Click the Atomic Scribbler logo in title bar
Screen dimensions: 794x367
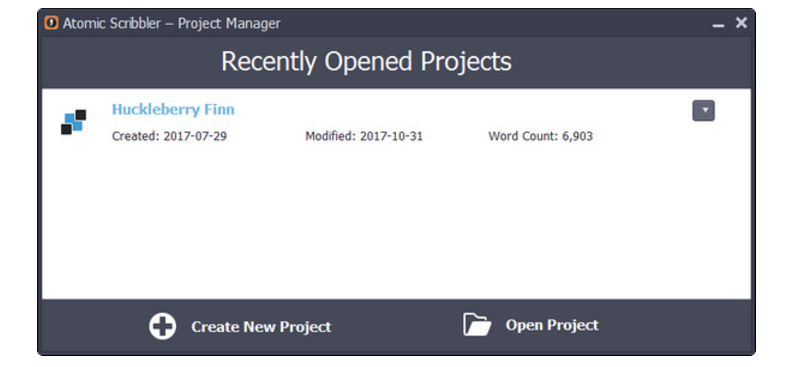coord(52,23)
